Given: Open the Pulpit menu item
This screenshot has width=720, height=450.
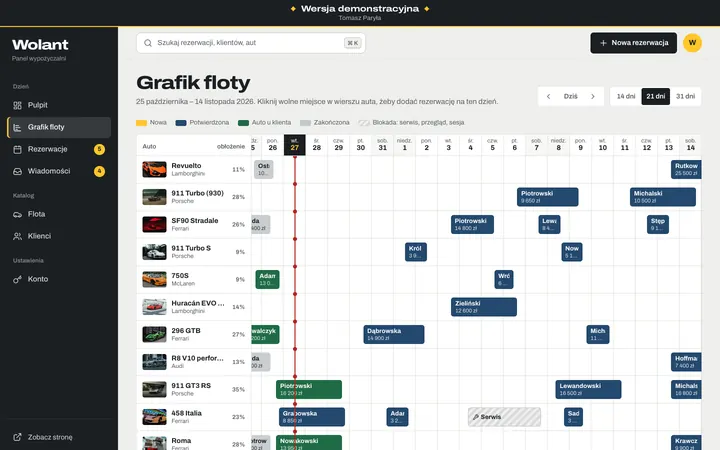Looking at the screenshot, I should pos(59,105).
